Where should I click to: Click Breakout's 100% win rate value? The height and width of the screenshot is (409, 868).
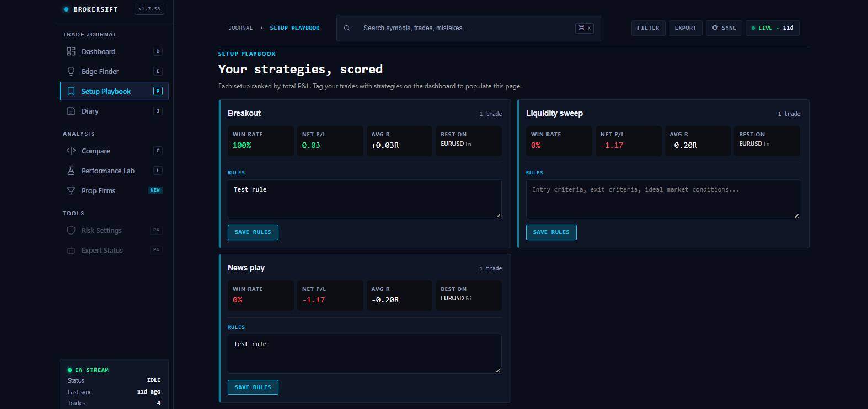click(x=242, y=145)
